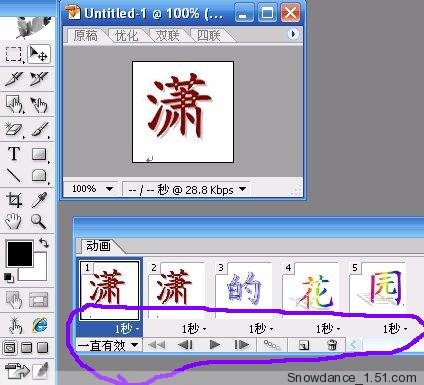The width and height of the screenshot is (424, 385).
Task: Select the Eyedropper tool
Action: [39, 200]
